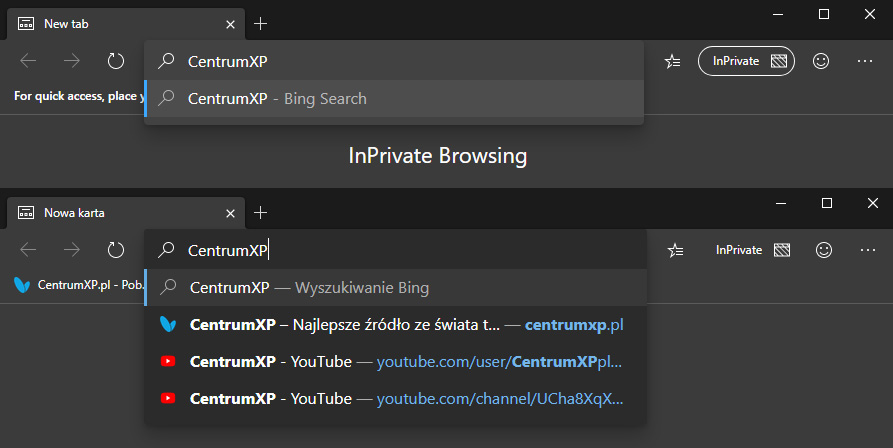Open youtube.com/channel/UCha8XqX suggestion

point(395,398)
